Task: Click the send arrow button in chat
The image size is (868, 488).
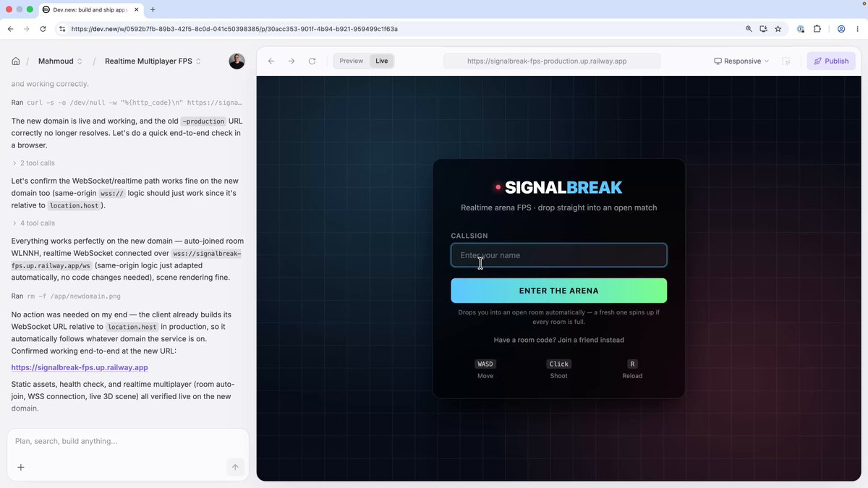Action: point(235,467)
